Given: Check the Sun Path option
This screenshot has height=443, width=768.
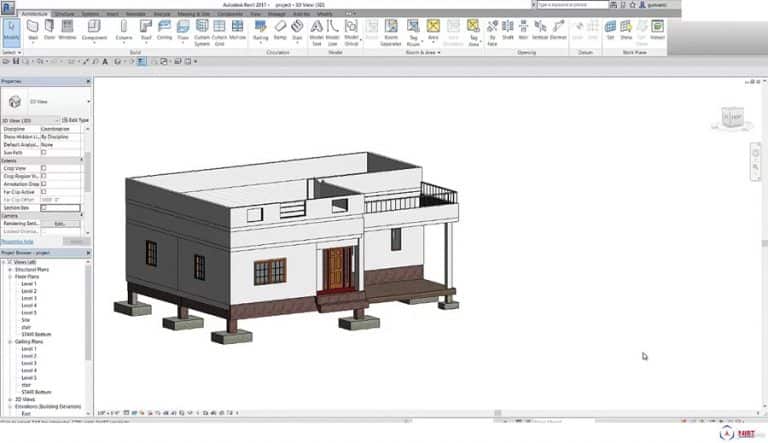Looking at the screenshot, I should click(43, 152).
